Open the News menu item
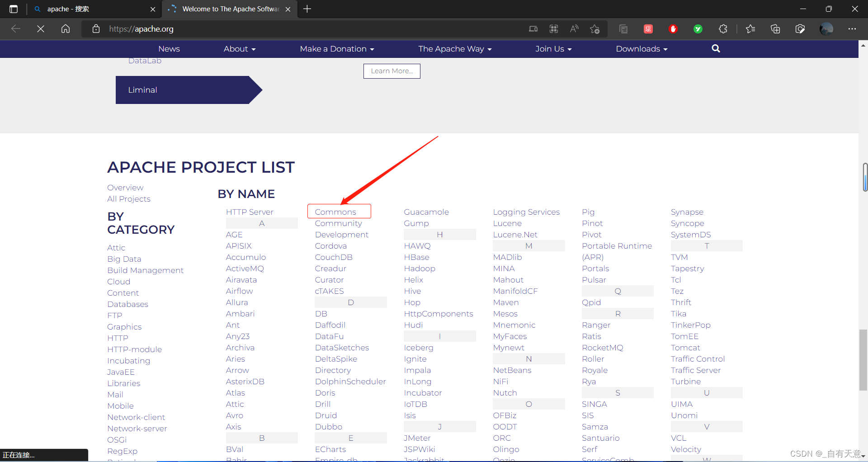The image size is (868, 462). 169,49
